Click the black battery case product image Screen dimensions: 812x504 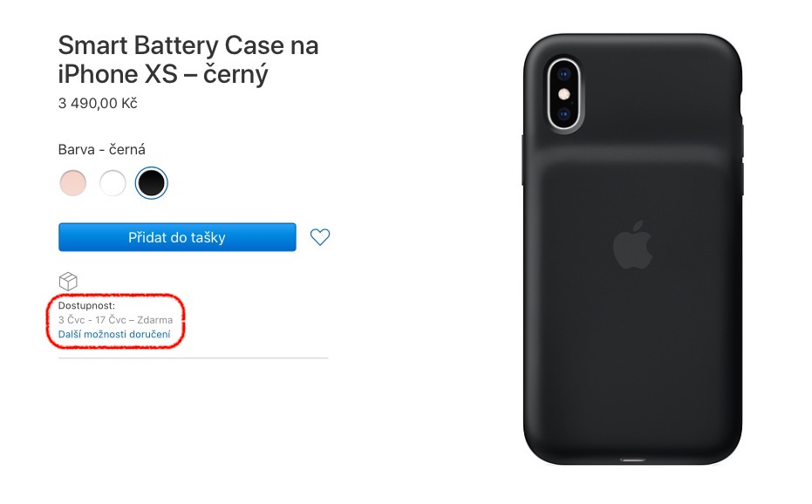632,249
